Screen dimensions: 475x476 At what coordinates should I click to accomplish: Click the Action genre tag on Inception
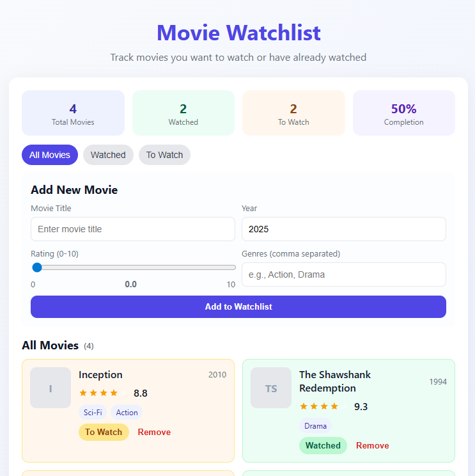127,413
